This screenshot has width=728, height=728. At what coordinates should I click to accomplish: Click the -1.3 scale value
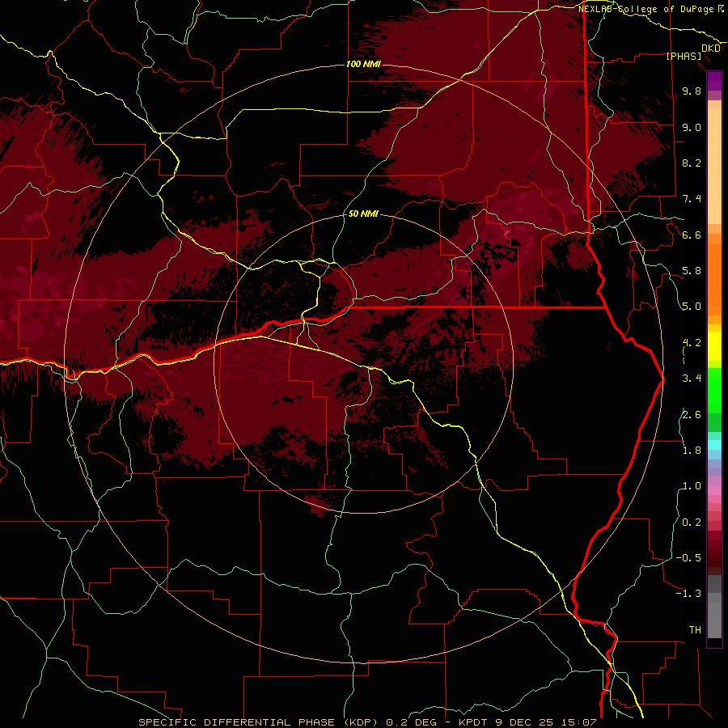688,594
